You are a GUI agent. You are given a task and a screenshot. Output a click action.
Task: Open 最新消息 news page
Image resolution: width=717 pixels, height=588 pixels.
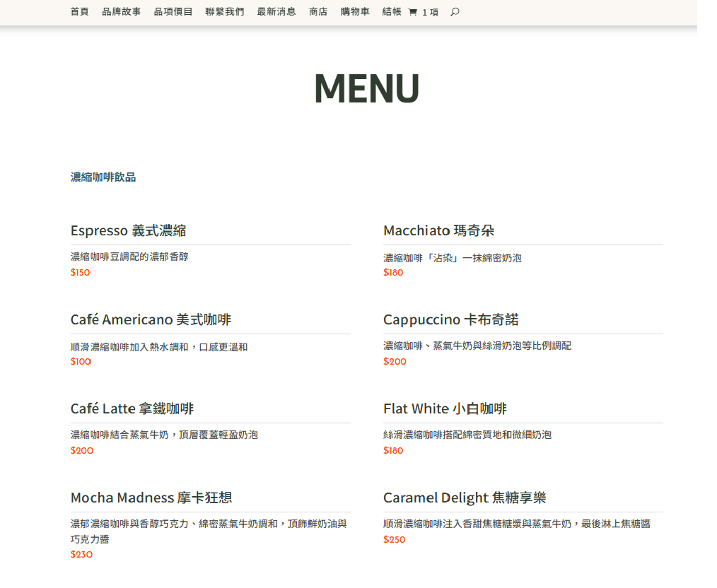click(x=276, y=12)
